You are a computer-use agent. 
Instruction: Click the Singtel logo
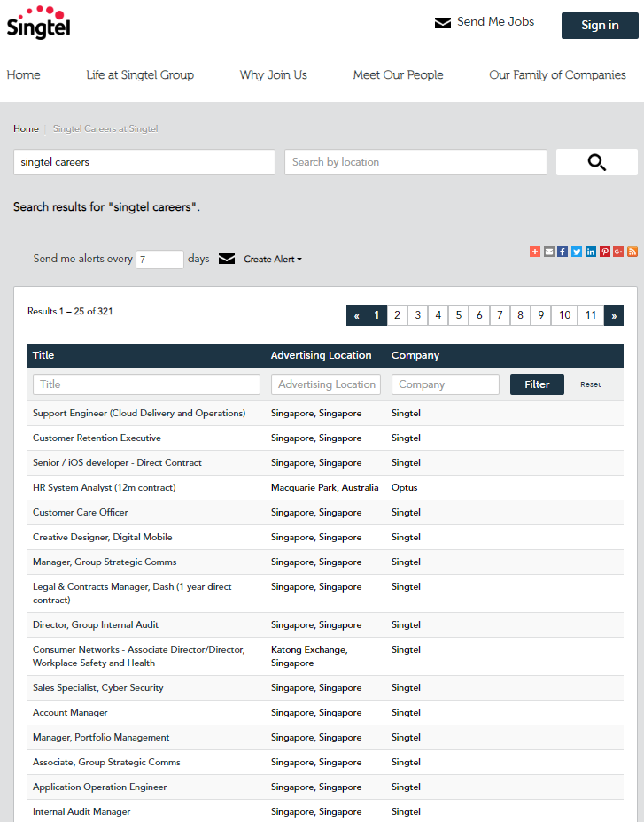click(x=38, y=24)
